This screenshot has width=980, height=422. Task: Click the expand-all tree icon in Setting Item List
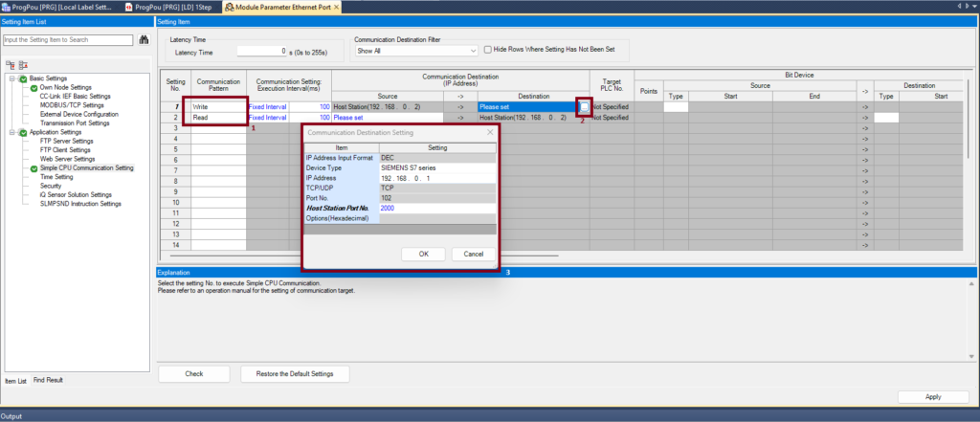11,64
